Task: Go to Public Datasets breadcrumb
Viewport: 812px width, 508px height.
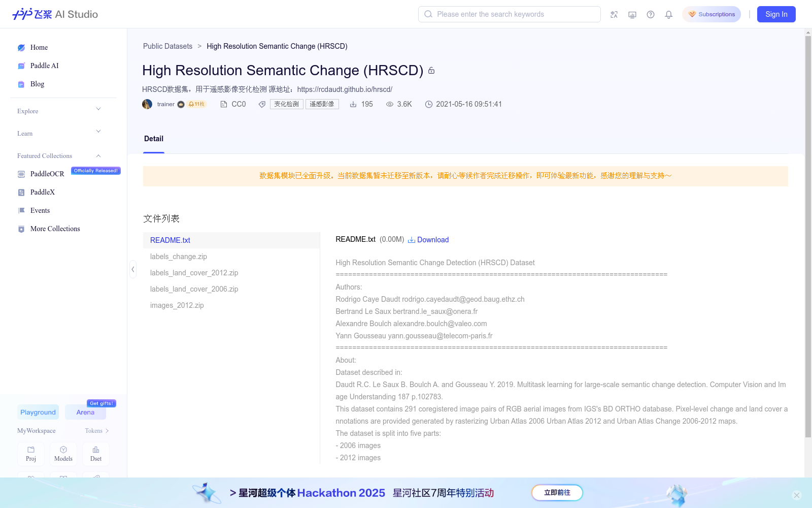Action: pyautogui.click(x=167, y=46)
